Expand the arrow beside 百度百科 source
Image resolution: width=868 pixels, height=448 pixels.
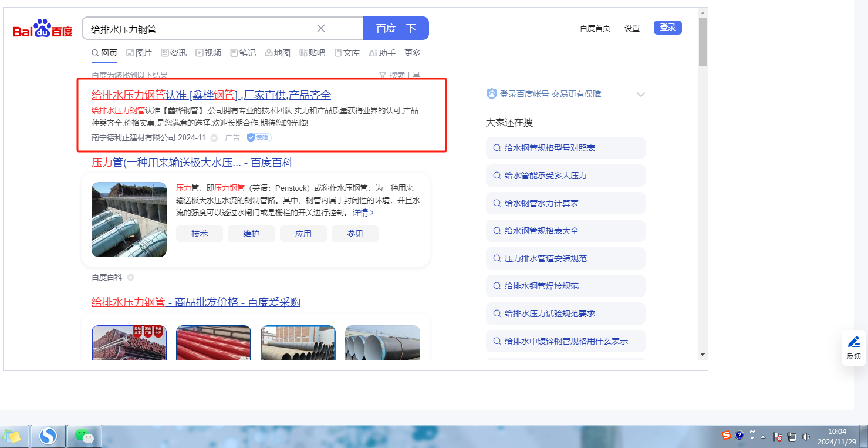tap(131, 277)
